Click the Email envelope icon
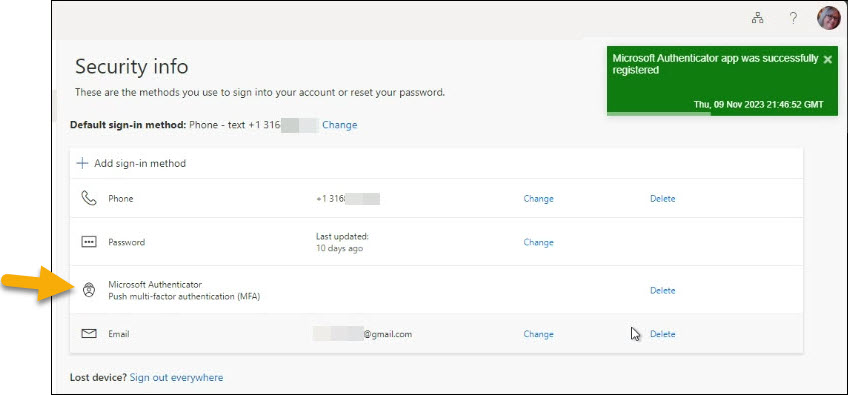848x395 pixels. 89,334
